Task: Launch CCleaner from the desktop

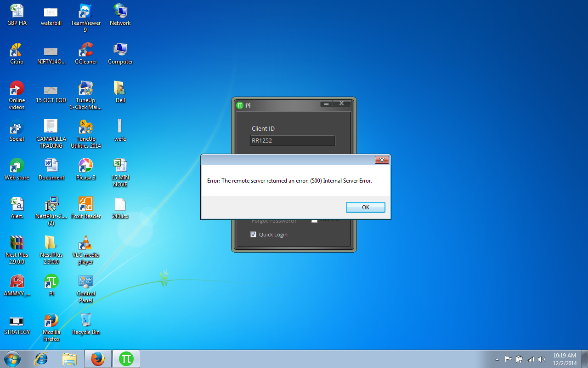Action: 86,54
